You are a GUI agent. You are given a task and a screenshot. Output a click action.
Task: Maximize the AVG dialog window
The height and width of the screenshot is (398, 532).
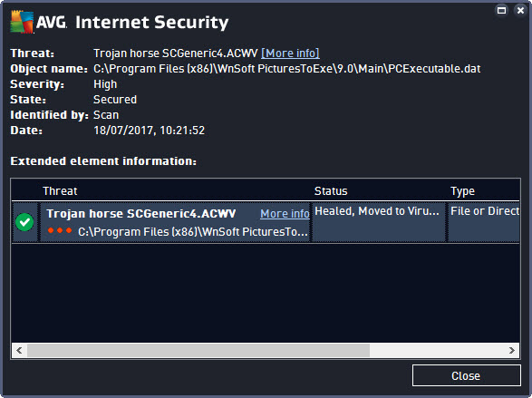501,11
